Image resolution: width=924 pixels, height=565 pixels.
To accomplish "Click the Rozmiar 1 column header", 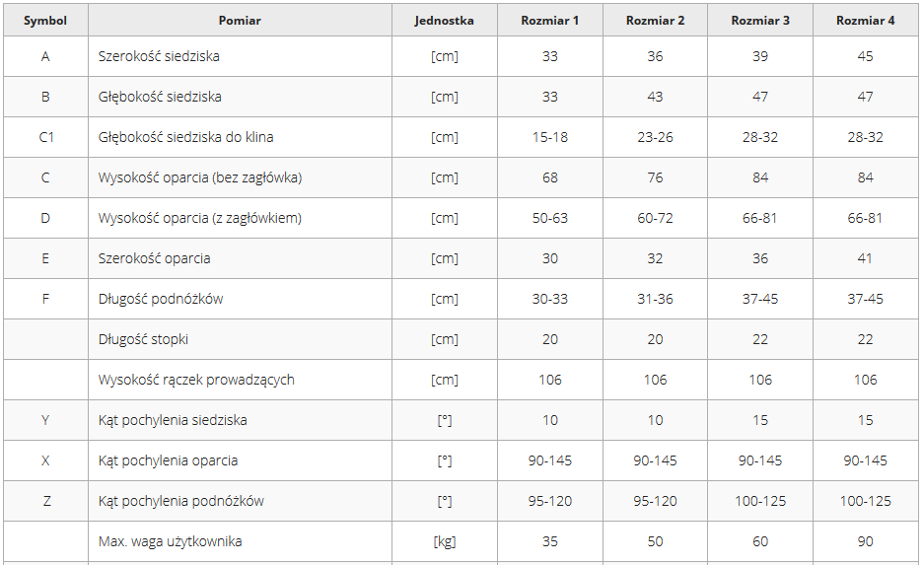I will pyautogui.click(x=550, y=20).
